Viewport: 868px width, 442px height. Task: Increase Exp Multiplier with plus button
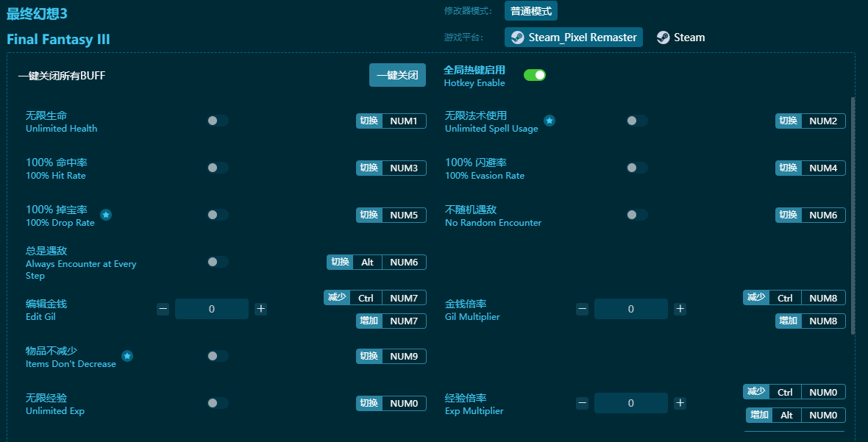click(680, 403)
